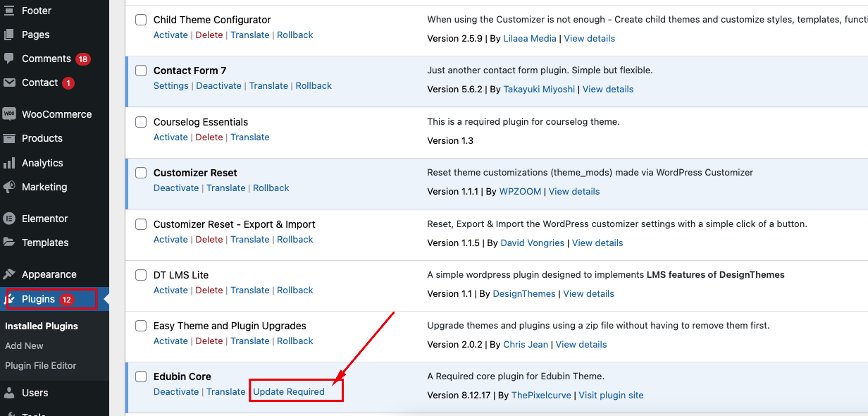Tick the Edubin Core checkbox
This screenshot has height=416, width=868.
(x=141, y=377)
